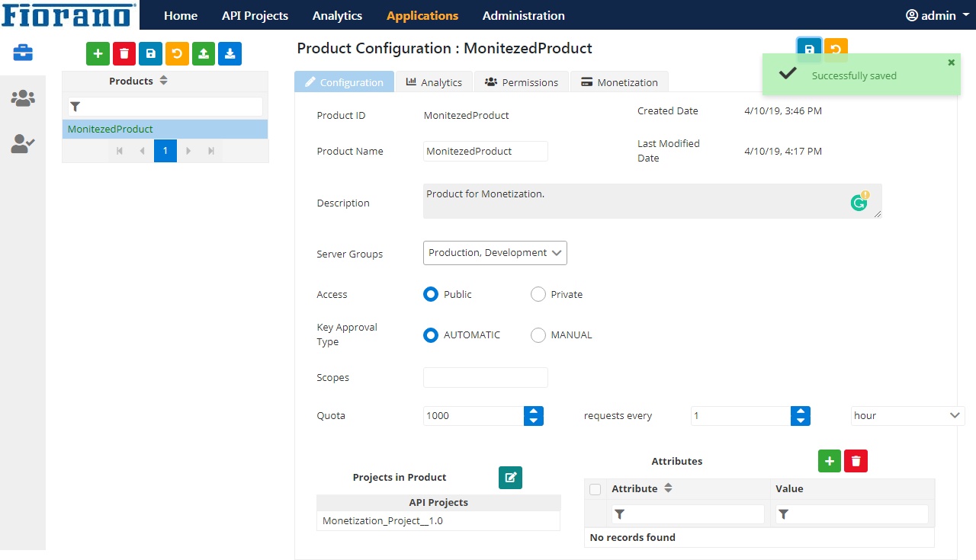Viewport: 976px width, 560px height.
Task: Click the green upload products icon
Action: (204, 53)
